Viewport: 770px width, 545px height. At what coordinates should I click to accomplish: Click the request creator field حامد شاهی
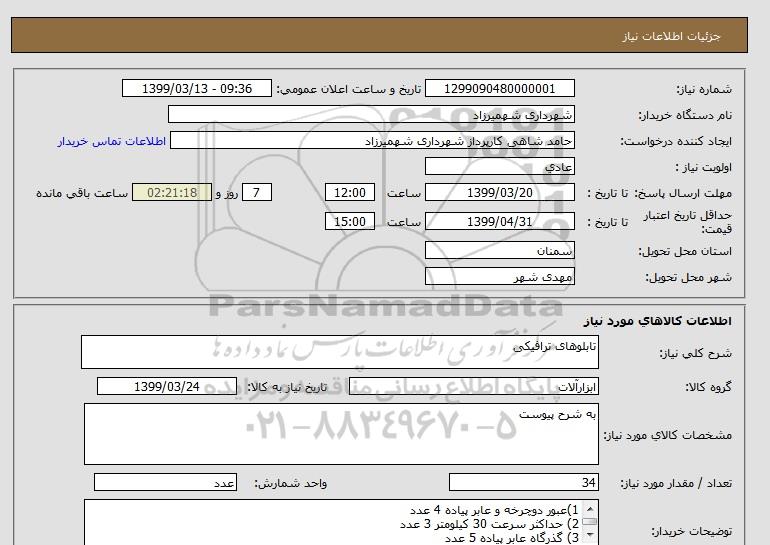[x=372, y=140]
